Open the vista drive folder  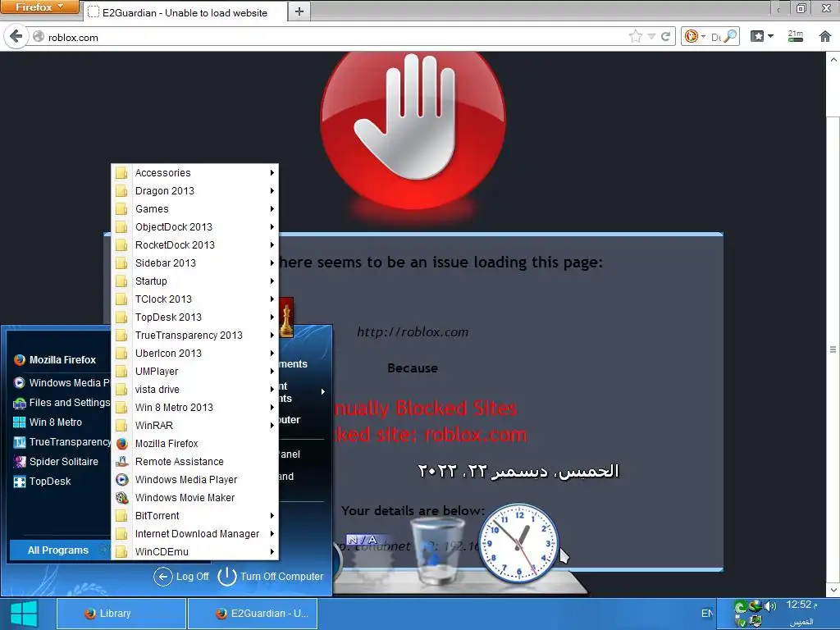(x=195, y=390)
